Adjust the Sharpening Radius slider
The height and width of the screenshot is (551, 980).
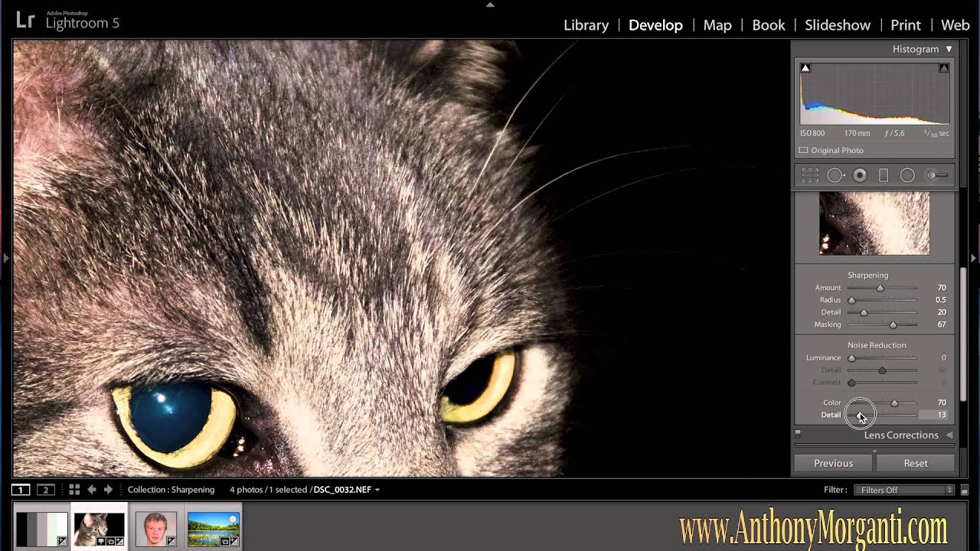pyautogui.click(x=851, y=300)
